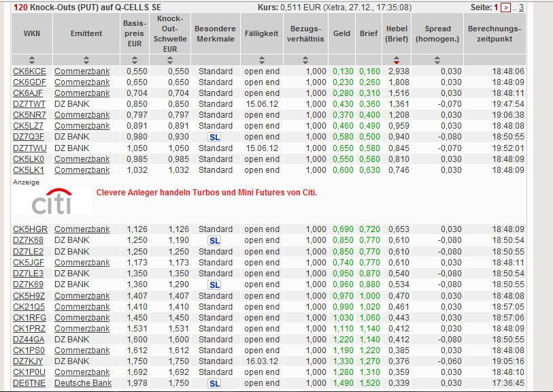The width and height of the screenshot is (553, 392).
Task: Click SL badge in DZ7K69 row
Action: (214, 284)
